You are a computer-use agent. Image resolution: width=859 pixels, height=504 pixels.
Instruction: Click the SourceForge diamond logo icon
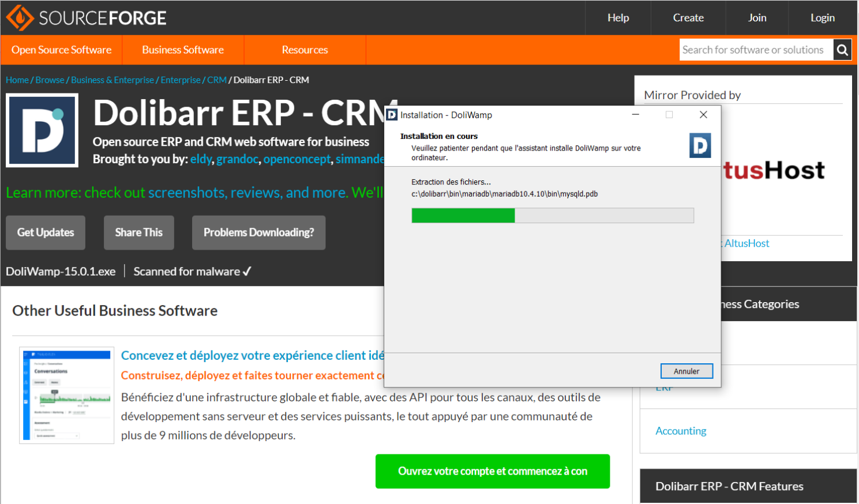pos(20,18)
